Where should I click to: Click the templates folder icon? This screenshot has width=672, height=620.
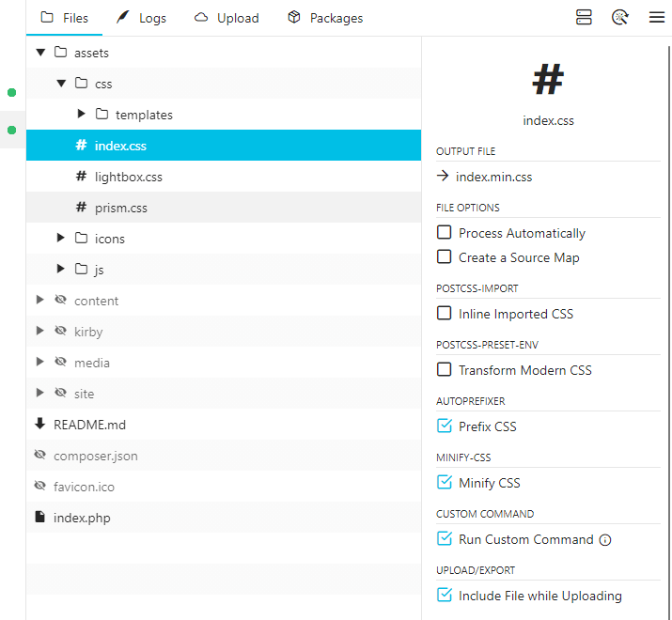pos(102,114)
